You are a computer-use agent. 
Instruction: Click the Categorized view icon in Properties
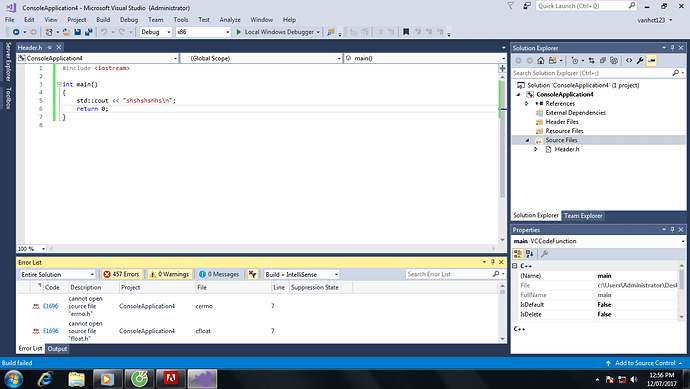point(518,254)
